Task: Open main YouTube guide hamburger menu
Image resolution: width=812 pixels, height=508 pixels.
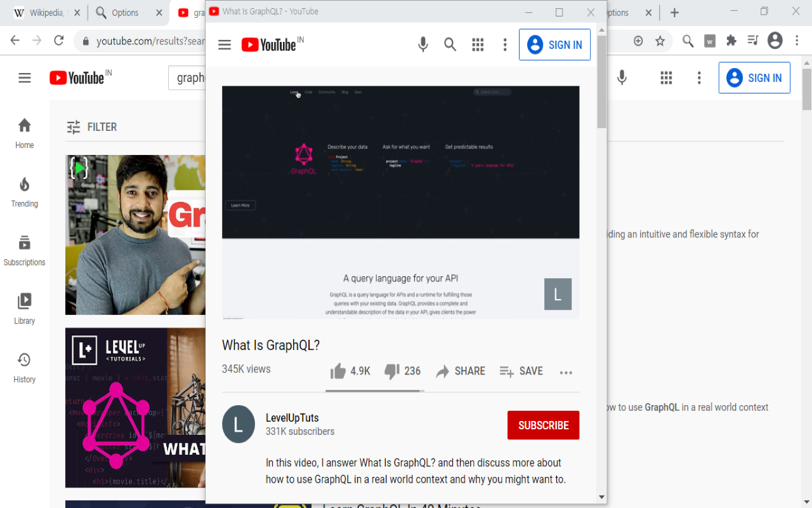Action: click(x=25, y=78)
